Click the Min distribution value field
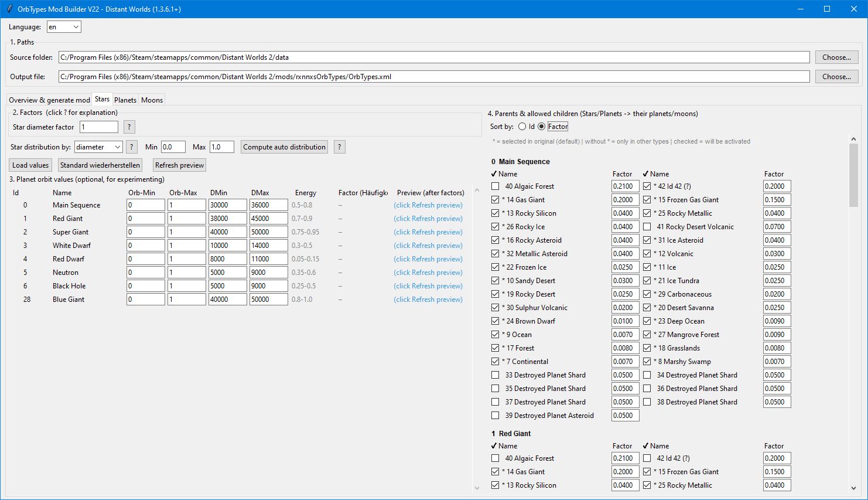Image resolution: width=868 pixels, height=500 pixels. coord(173,147)
